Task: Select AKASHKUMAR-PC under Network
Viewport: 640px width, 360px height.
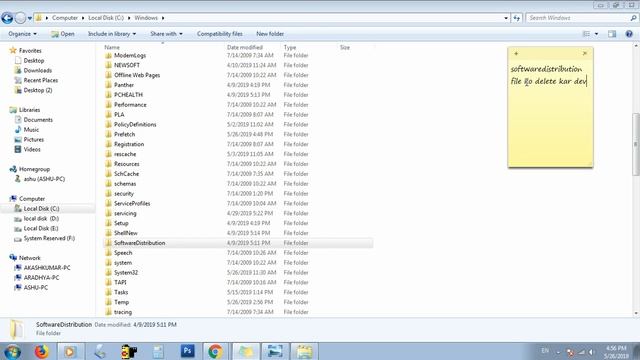Action: (47, 268)
